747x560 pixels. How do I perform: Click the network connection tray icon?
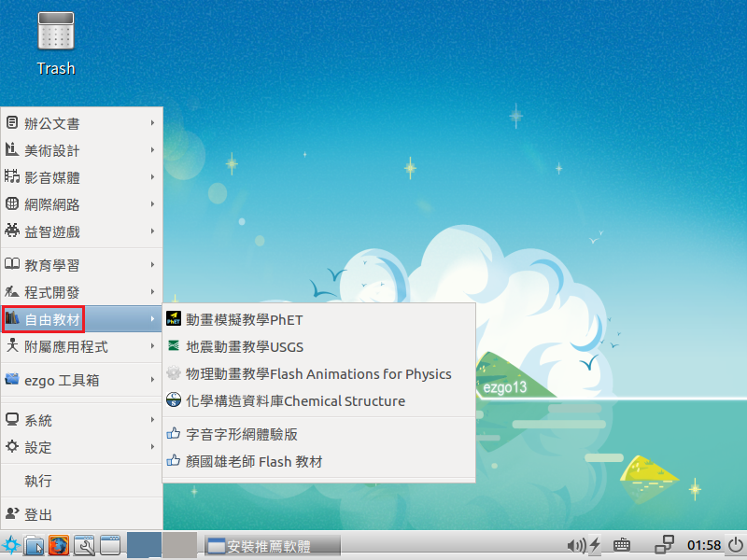tap(664, 544)
